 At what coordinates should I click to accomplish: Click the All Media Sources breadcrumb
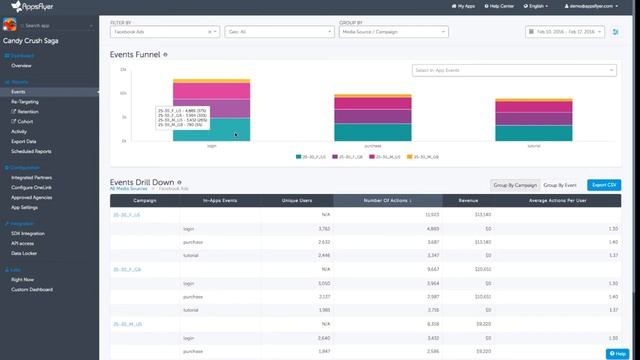(x=129, y=189)
